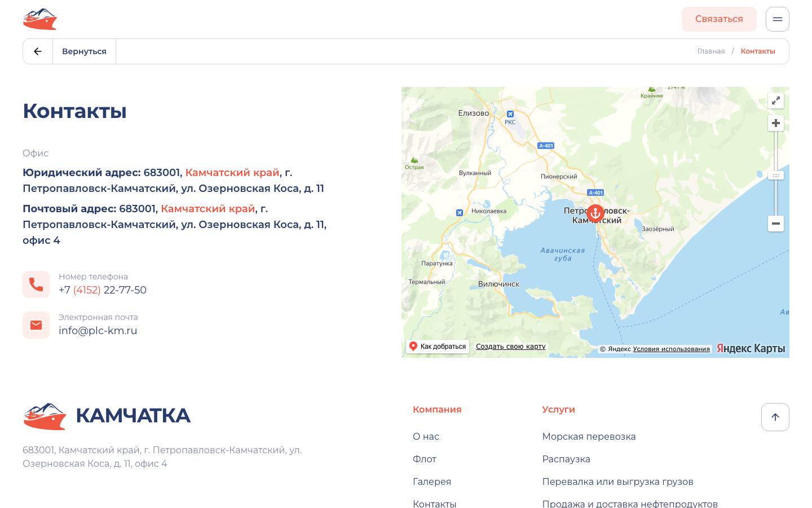Click the anchor marker on the map
The width and height of the screenshot is (812, 508).
click(595, 213)
